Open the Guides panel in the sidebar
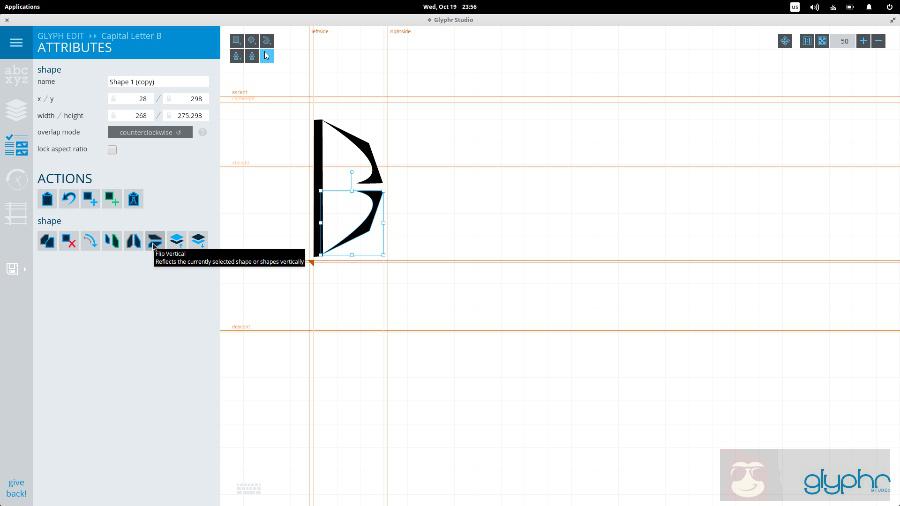Screen dimensions: 900x506 [16, 213]
